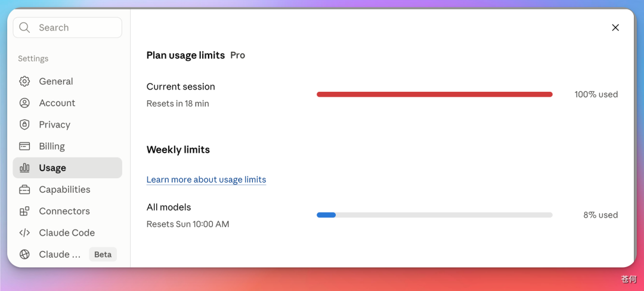Click the Billing card icon
The height and width of the screenshot is (291, 644).
tap(24, 146)
